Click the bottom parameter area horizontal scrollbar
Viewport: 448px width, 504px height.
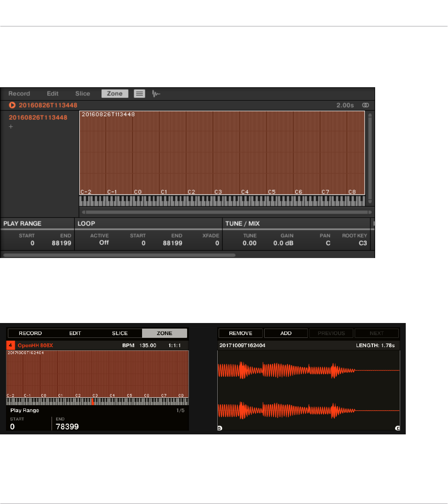coord(119,255)
